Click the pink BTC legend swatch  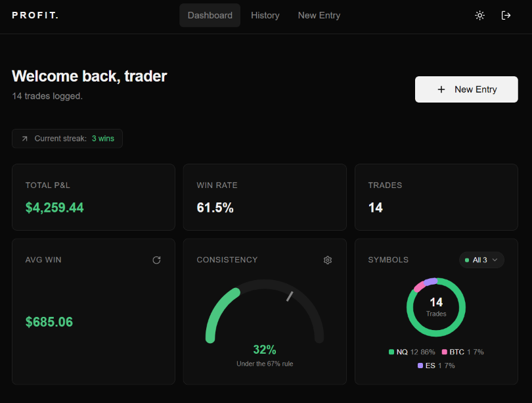(445, 352)
